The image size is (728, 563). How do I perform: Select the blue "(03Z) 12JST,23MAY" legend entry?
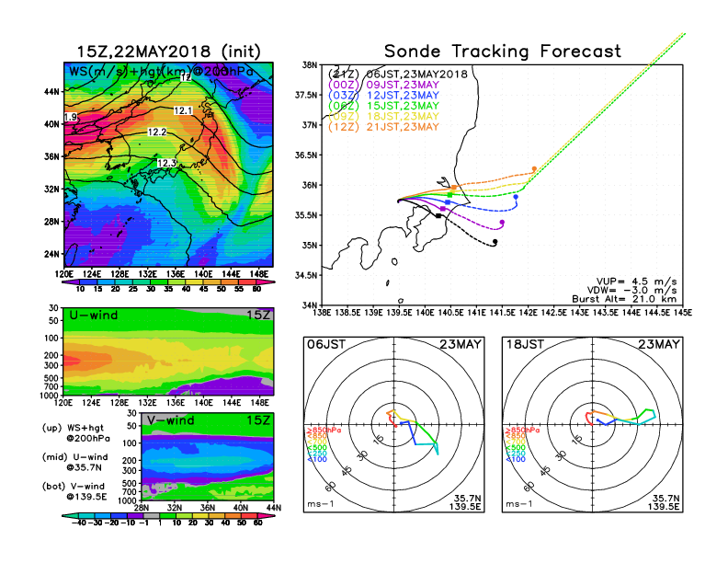pyautogui.click(x=383, y=96)
